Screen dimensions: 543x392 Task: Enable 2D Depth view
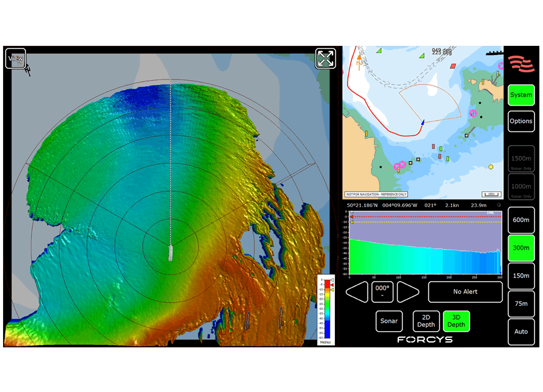click(426, 321)
